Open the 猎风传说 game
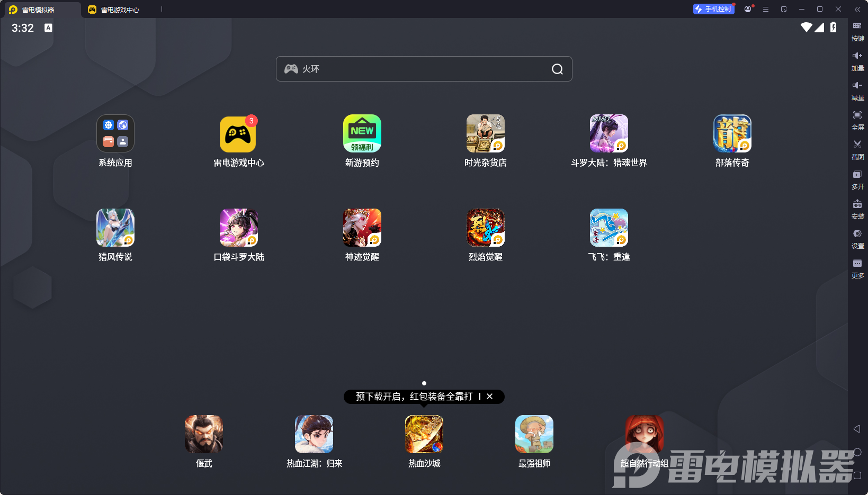Viewport: 868px width, 495px height. 115,228
